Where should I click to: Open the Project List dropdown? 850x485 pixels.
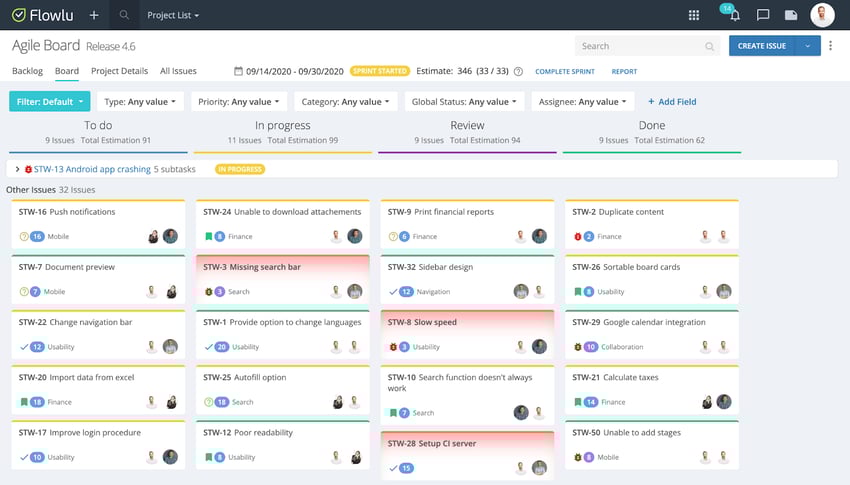pos(173,15)
